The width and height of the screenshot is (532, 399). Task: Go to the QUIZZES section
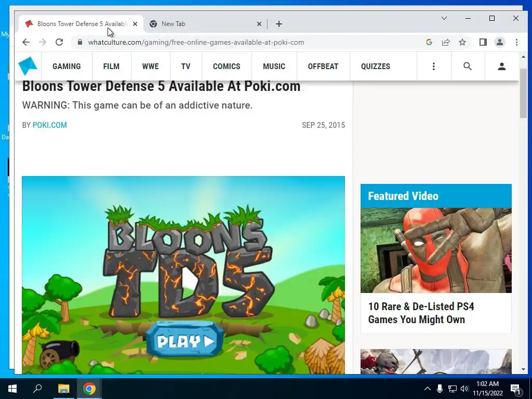(x=376, y=66)
